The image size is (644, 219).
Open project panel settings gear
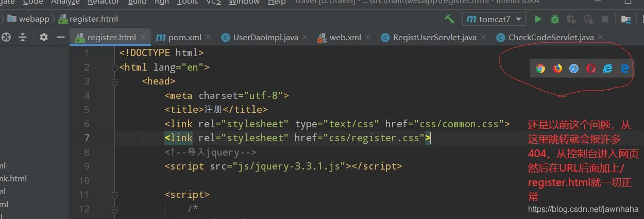click(44, 37)
